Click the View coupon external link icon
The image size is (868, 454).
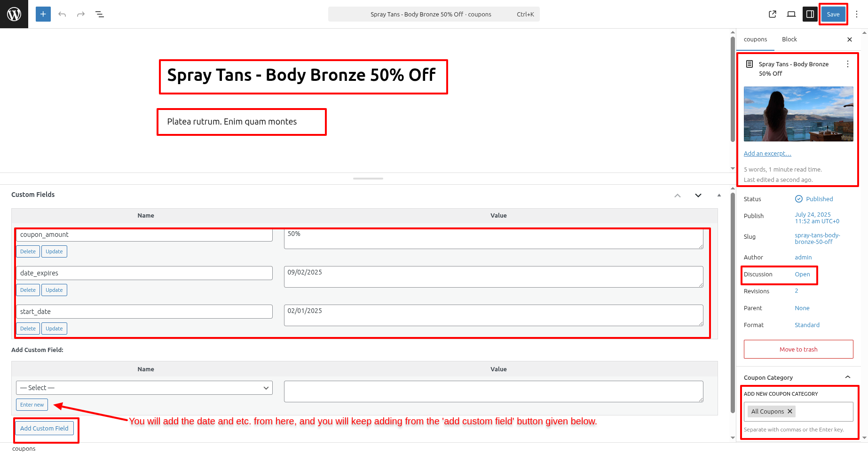pos(773,14)
